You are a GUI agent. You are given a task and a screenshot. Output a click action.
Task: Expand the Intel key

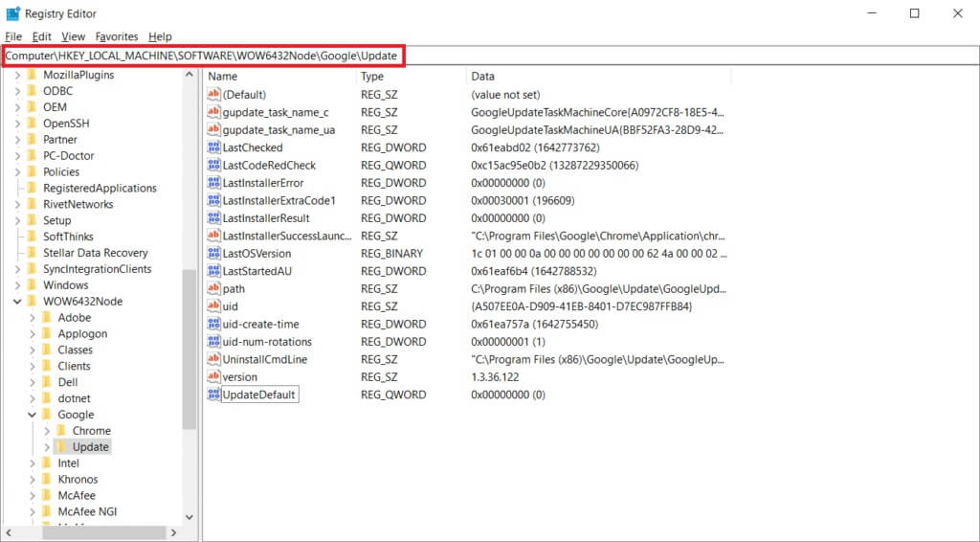[x=32, y=463]
